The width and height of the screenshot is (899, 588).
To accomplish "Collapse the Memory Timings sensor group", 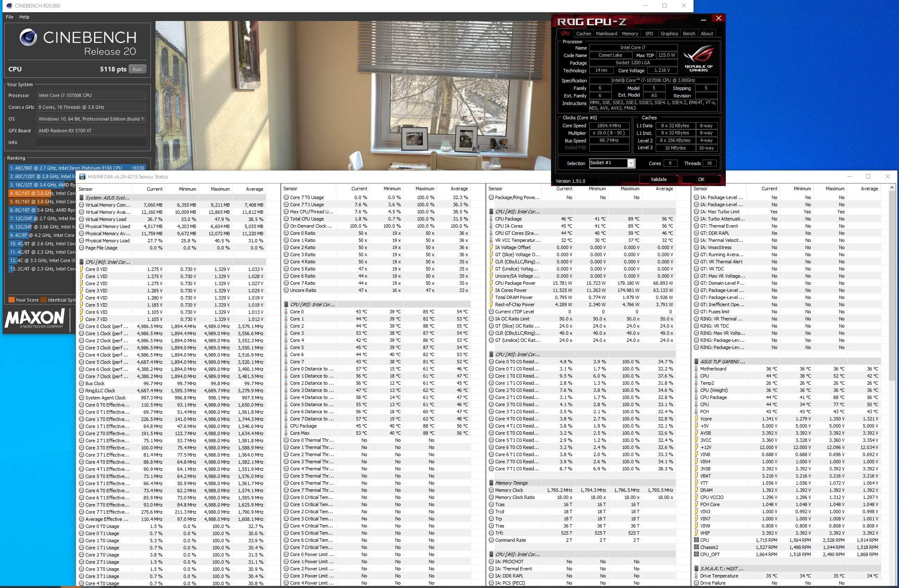I will click(x=491, y=483).
